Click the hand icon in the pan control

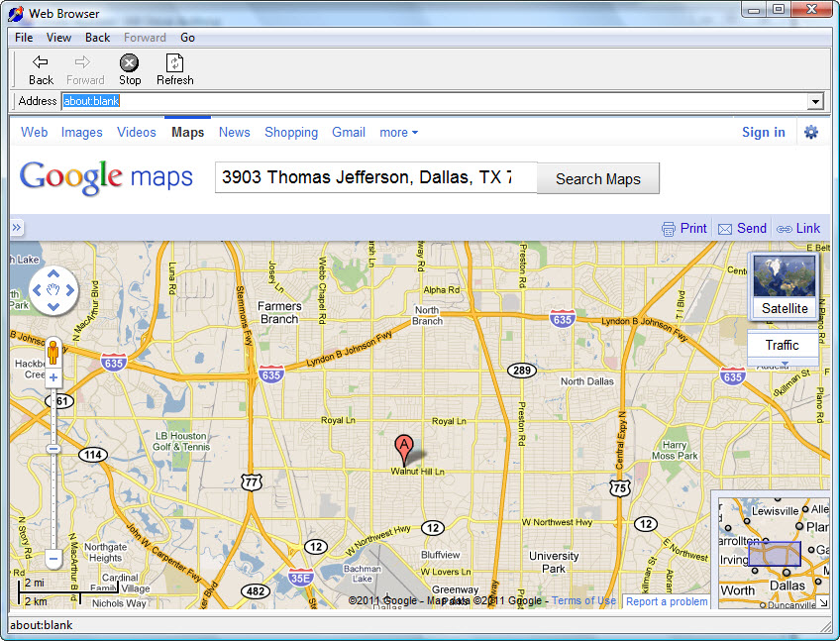pyautogui.click(x=53, y=290)
